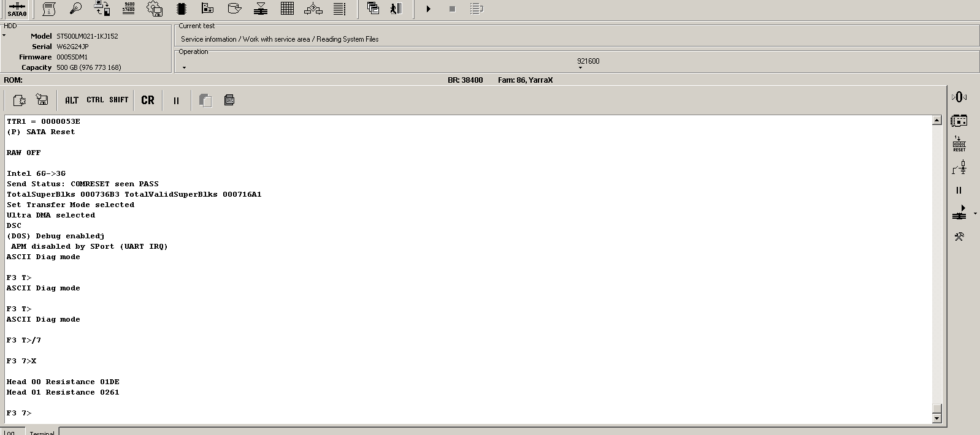Open the hammer and wrench tools icon

point(959,236)
